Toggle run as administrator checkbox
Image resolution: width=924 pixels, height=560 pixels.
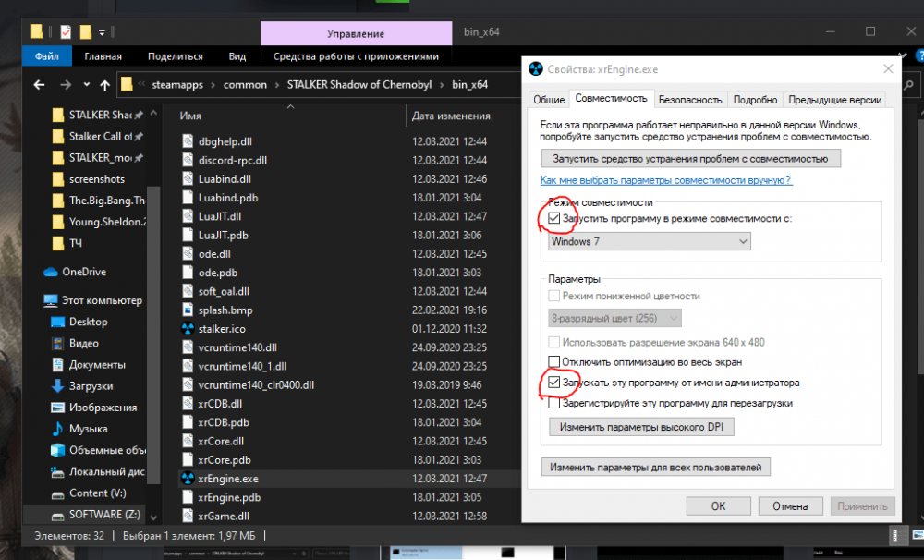click(554, 382)
